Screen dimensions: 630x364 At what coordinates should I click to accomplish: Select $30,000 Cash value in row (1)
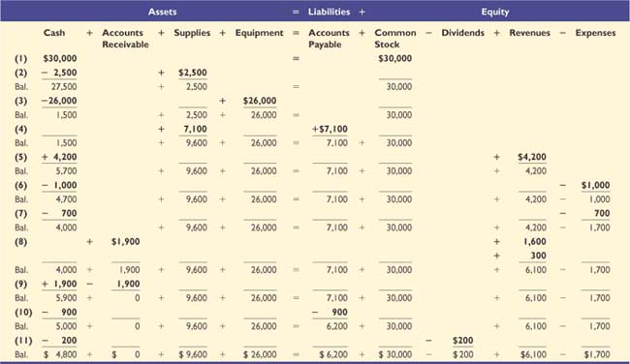60,59
